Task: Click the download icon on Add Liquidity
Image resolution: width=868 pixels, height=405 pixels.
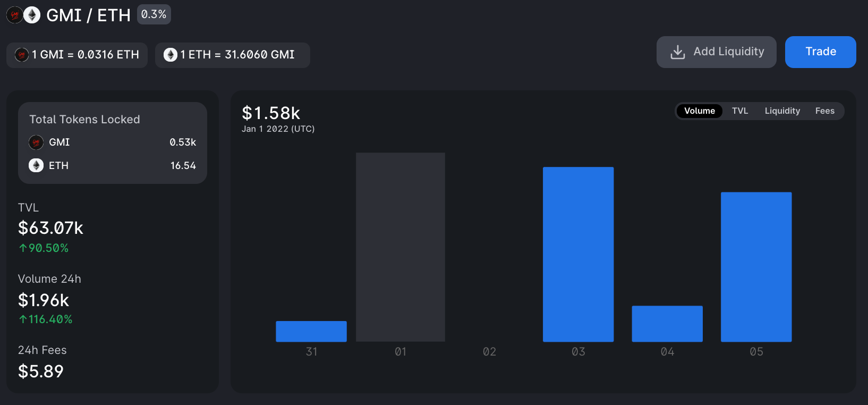Action: click(x=678, y=52)
